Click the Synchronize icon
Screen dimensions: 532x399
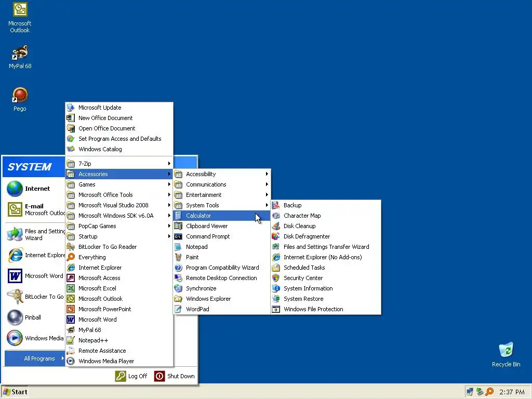[x=178, y=288]
